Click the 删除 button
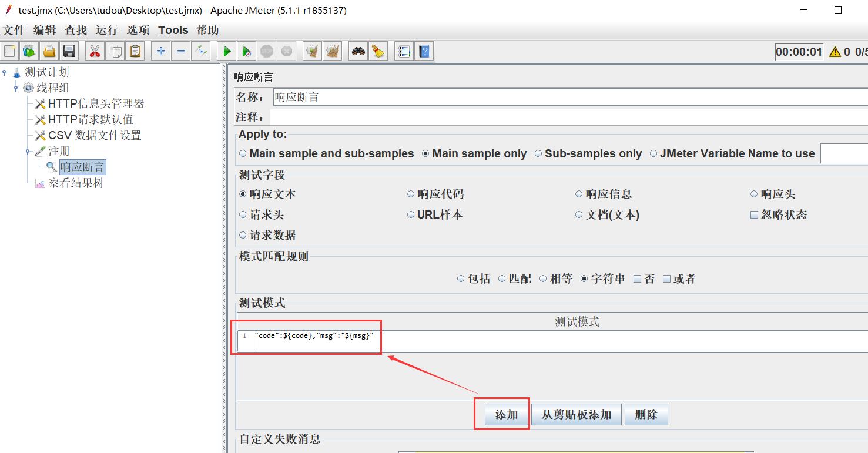The image size is (868, 453). tap(646, 415)
